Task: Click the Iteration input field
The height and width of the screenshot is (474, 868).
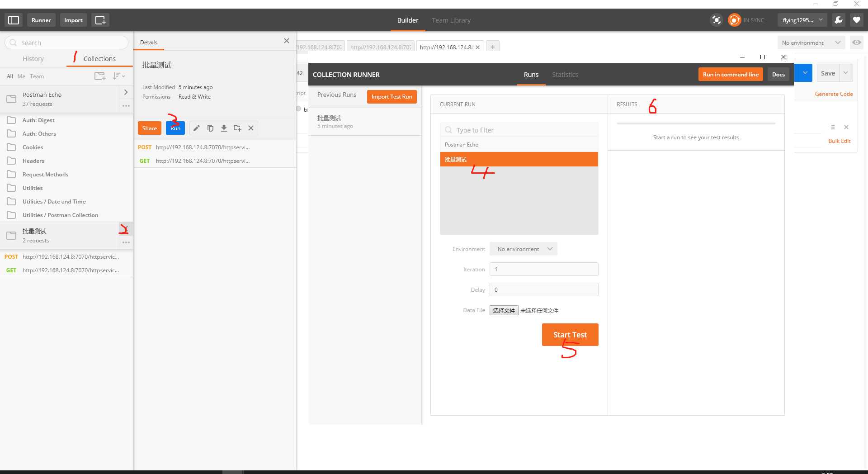Action: click(544, 269)
